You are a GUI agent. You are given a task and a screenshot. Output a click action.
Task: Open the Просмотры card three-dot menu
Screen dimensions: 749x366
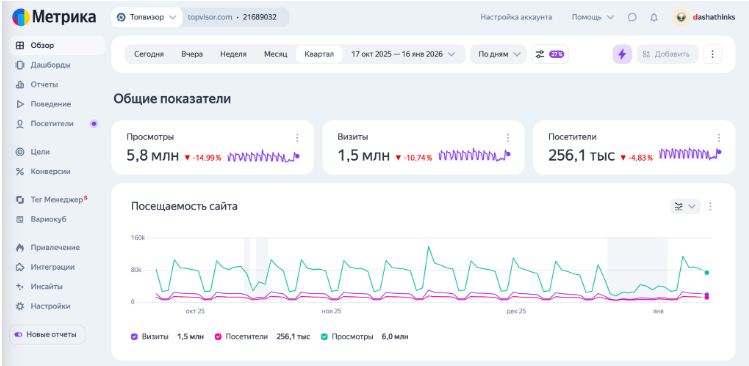(x=297, y=138)
